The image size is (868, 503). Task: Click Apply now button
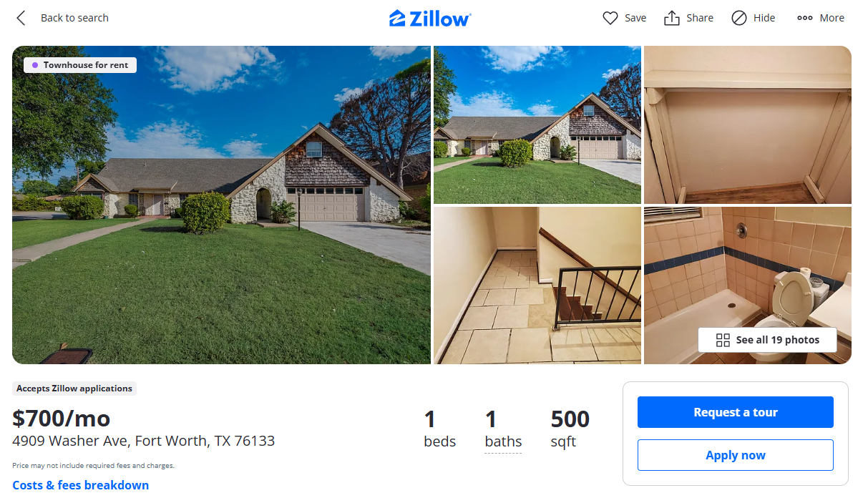tap(736, 455)
